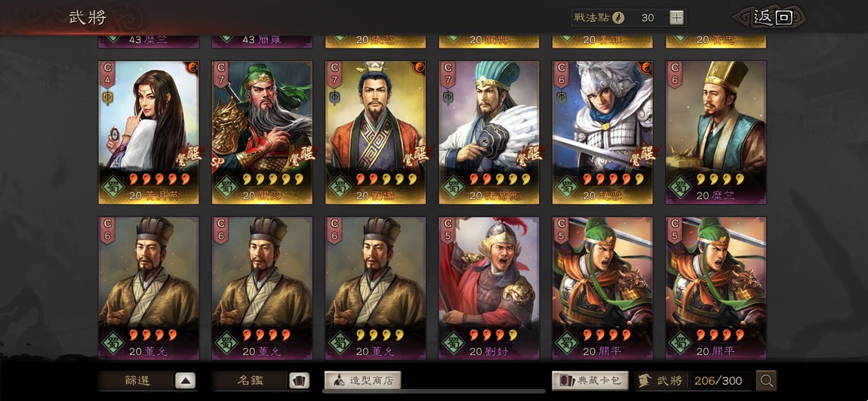This screenshot has height=401, width=868.
Task: Select the 趙雲 general card
Action: click(603, 132)
